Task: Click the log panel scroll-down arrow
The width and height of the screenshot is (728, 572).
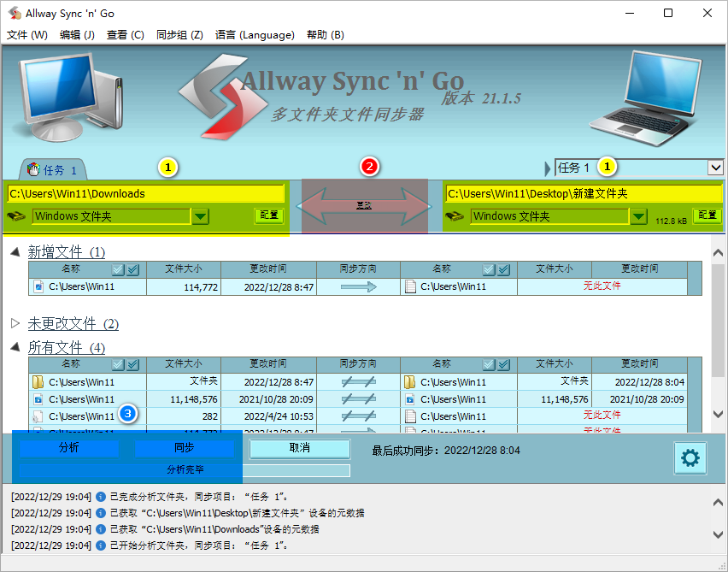Action: (x=718, y=535)
